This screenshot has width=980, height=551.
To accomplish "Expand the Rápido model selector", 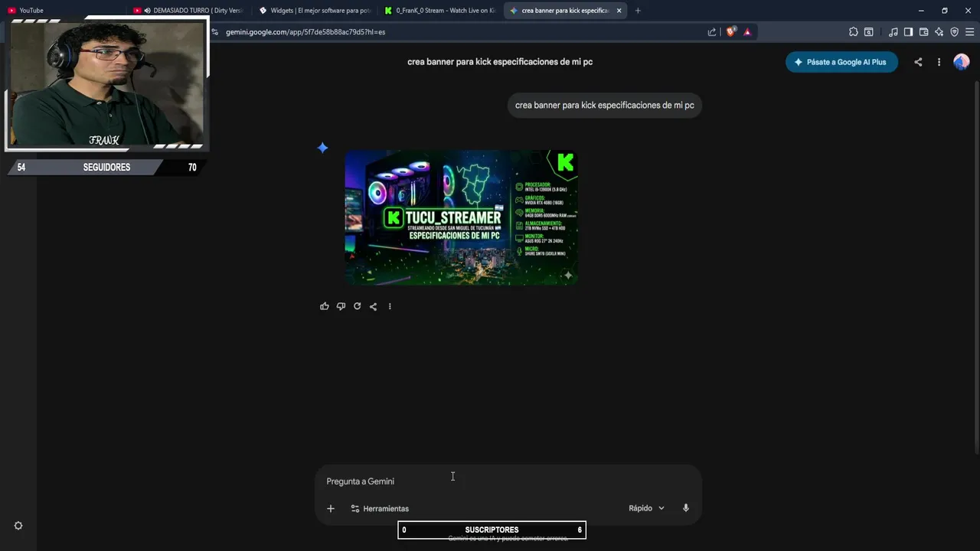I will coord(647,508).
